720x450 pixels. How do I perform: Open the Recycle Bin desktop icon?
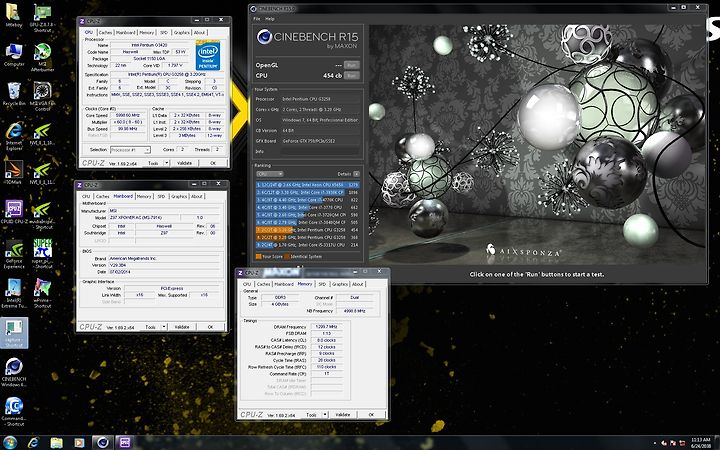(14, 94)
